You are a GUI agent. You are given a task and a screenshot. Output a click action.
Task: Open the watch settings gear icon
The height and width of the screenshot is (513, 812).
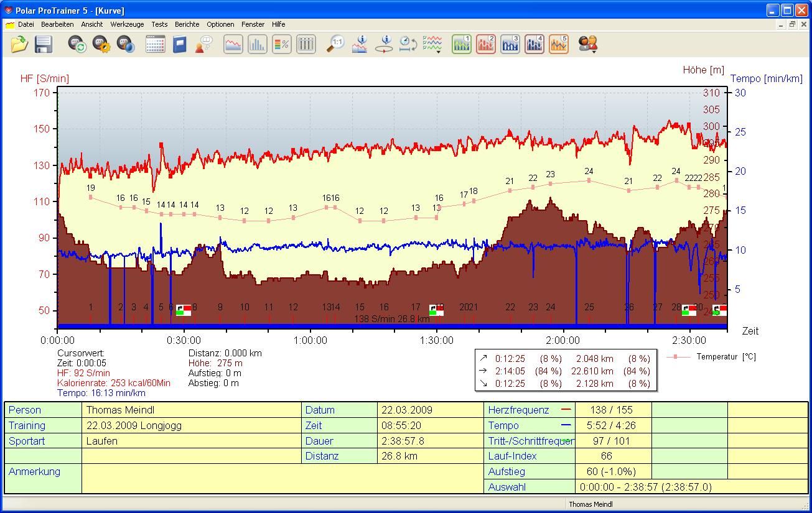(101, 44)
